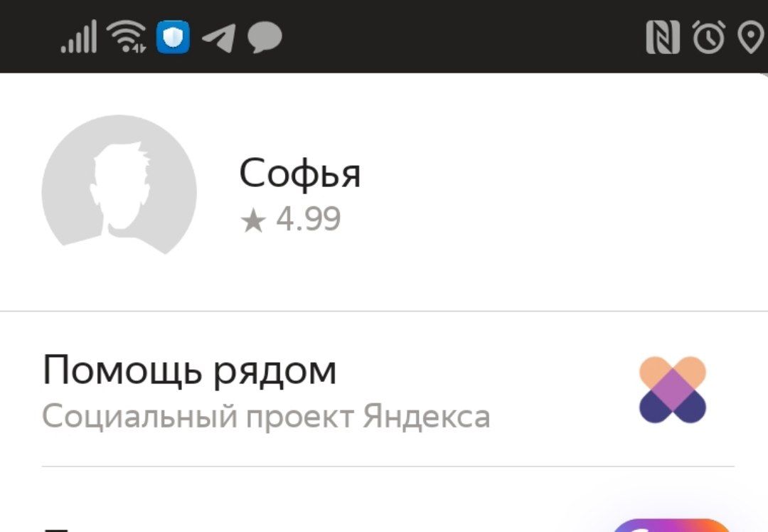Click the gray star rating icon

tap(252, 220)
